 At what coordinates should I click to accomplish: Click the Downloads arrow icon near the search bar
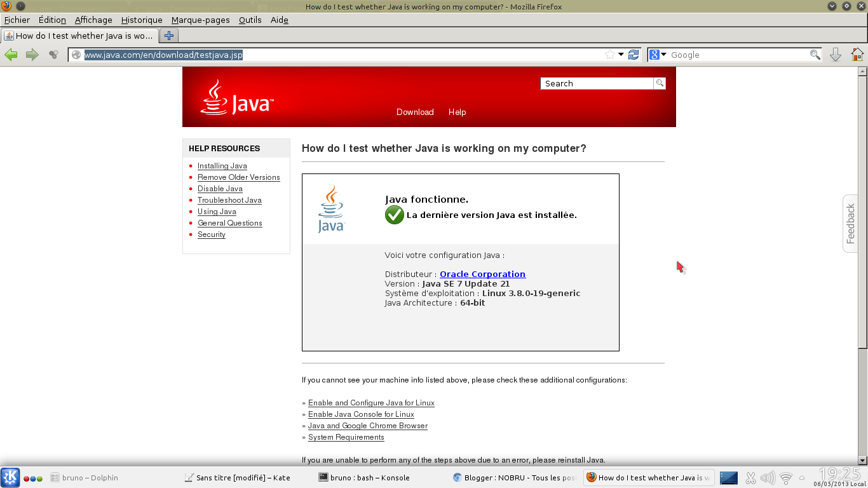point(835,55)
